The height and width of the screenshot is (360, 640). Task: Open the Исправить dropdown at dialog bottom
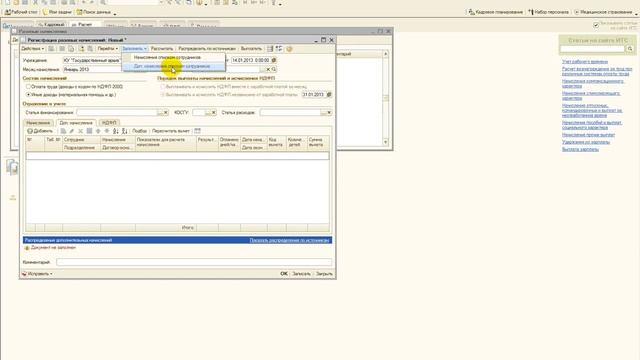(37, 274)
